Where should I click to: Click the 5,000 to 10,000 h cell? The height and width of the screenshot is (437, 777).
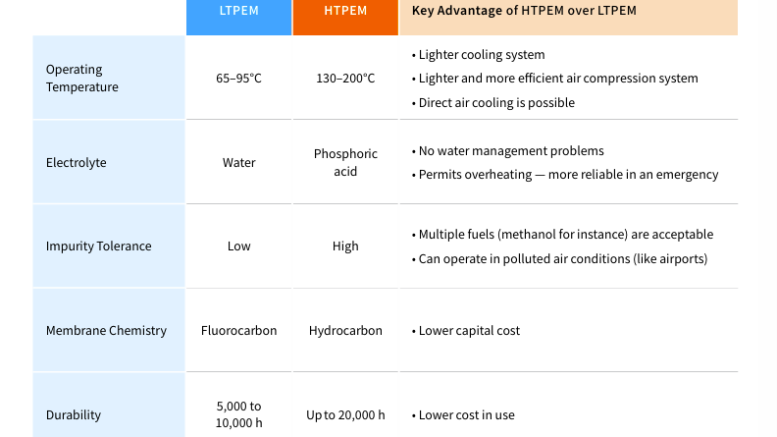pyautogui.click(x=239, y=414)
